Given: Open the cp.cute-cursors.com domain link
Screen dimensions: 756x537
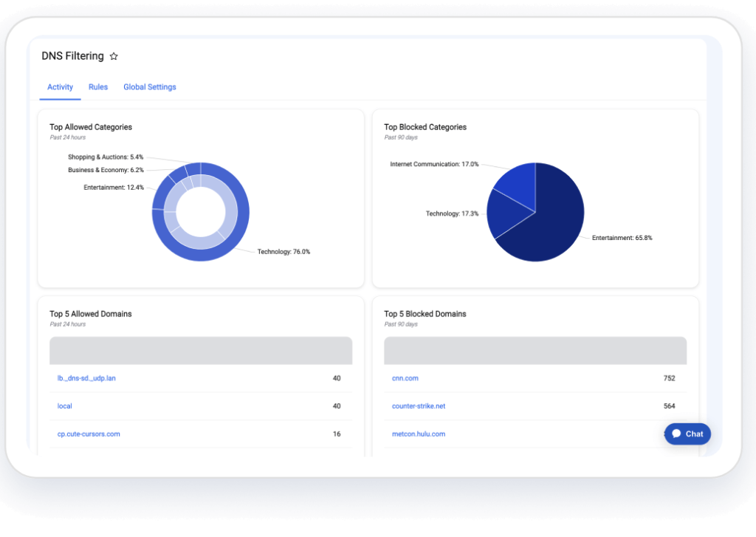Looking at the screenshot, I should coord(89,434).
